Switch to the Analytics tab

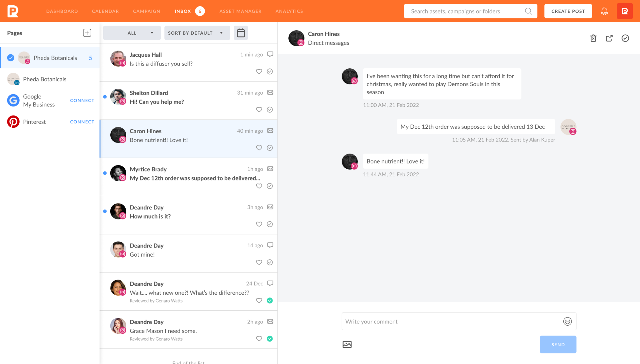click(x=289, y=11)
